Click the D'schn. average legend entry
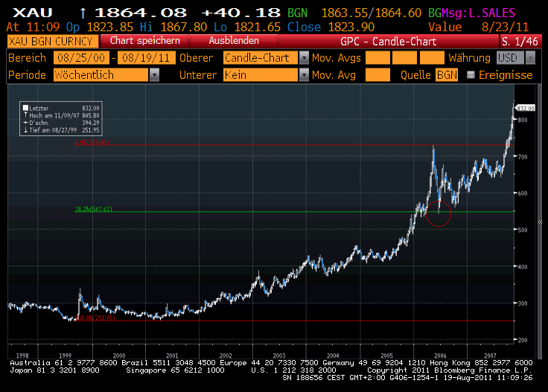Screen dimensions: 548x392 click(x=61, y=123)
